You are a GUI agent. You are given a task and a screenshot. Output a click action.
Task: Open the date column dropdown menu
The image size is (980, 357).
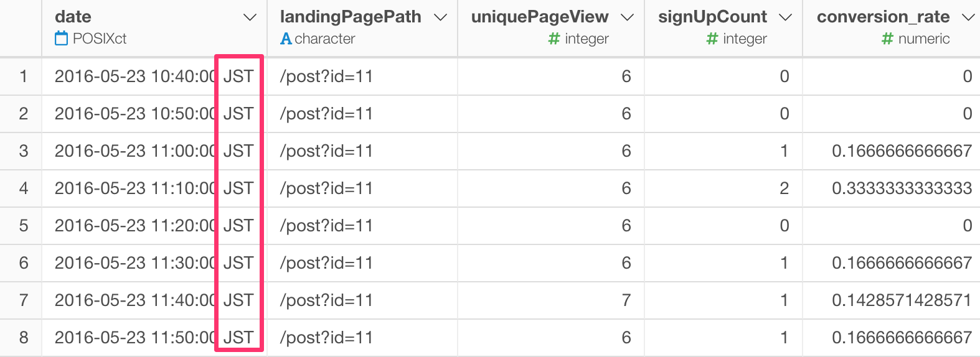click(x=250, y=17)
